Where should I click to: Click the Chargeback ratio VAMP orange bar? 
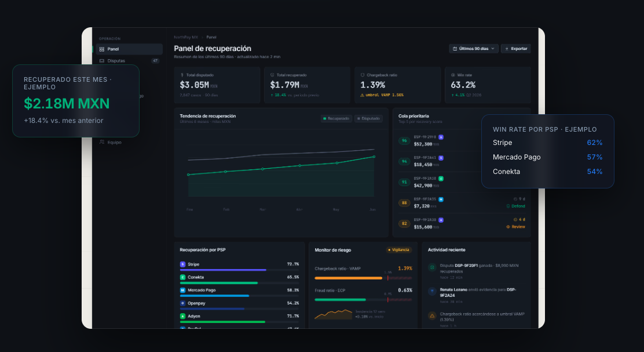pos(348,278)
